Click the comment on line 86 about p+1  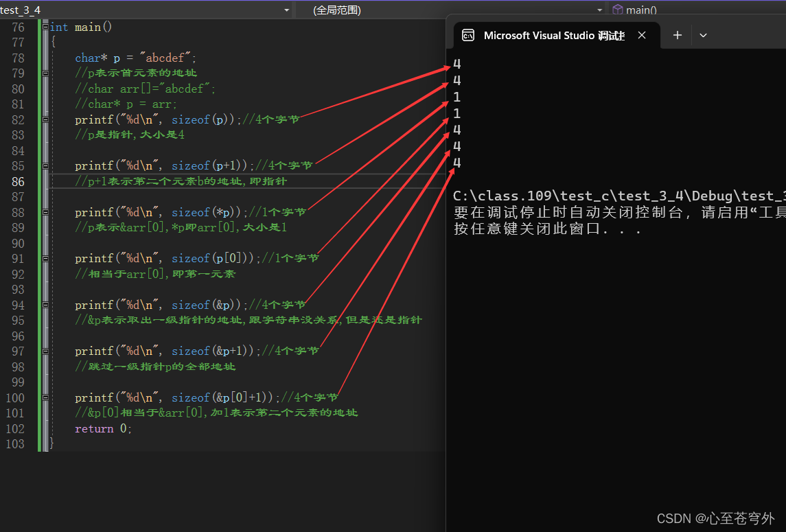pyautogui.click(x=181, y=181)
